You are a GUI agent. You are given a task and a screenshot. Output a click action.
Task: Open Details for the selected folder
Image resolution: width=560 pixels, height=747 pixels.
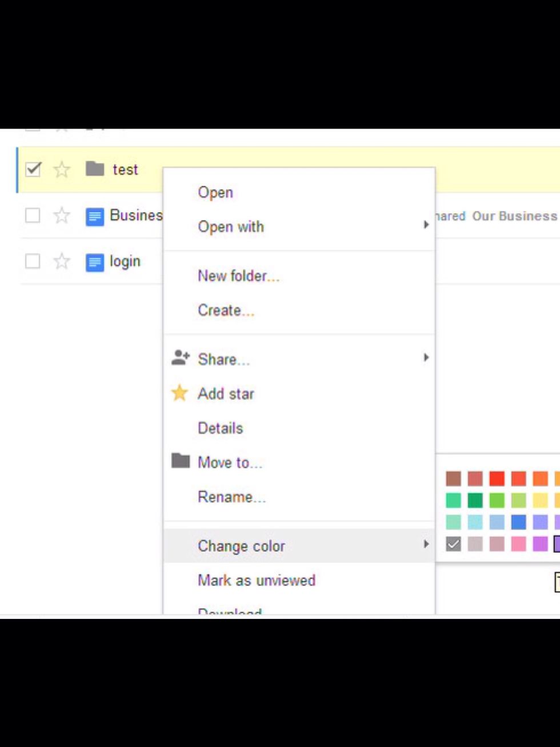point(220,428)
